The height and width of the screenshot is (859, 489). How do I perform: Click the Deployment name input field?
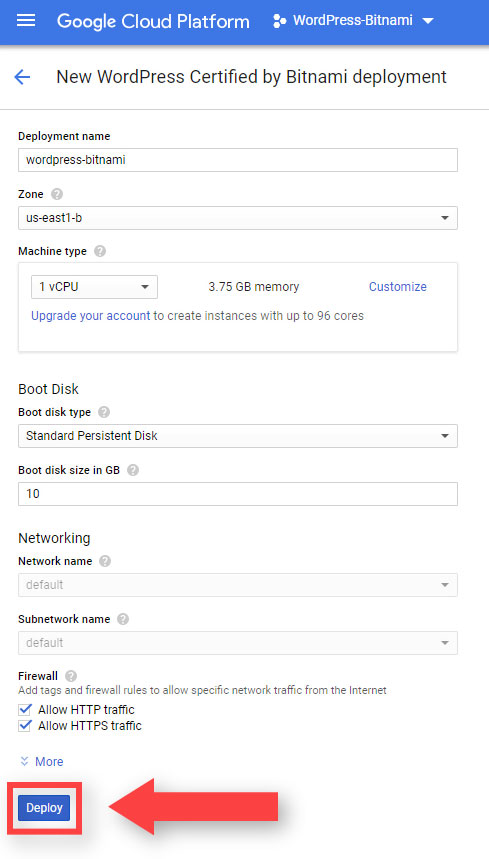(238, 160)
